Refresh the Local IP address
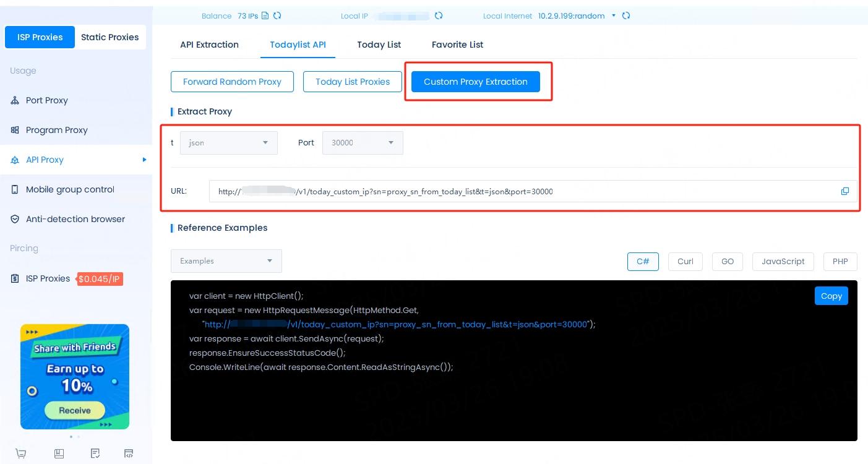Viewport: 868px width, 464px height. click(439, 15)
